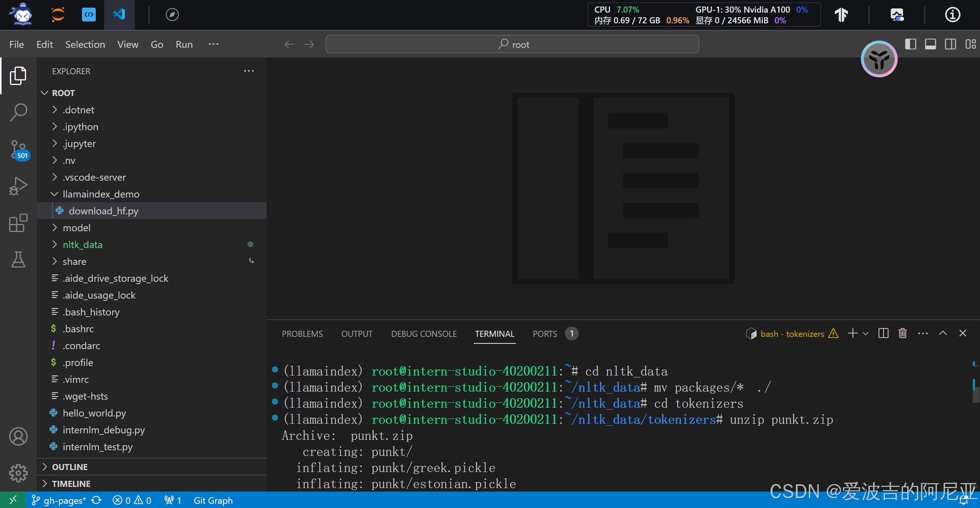Screen dimensions: 980x508
Task: Open Source Control view with 501 badge
Action: [18, 149]
